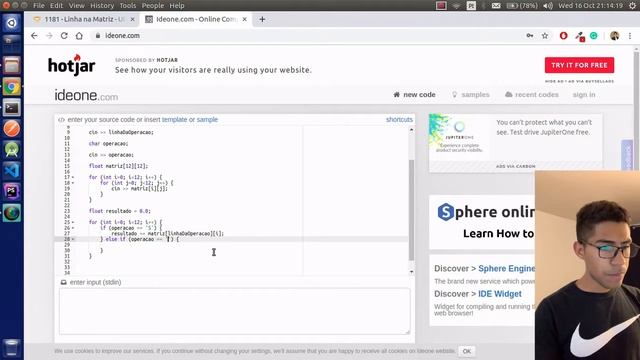The width and height of the screenshot is (640, 360).
Task: Open the color picker extension with red badge
Action: point(580,36)
